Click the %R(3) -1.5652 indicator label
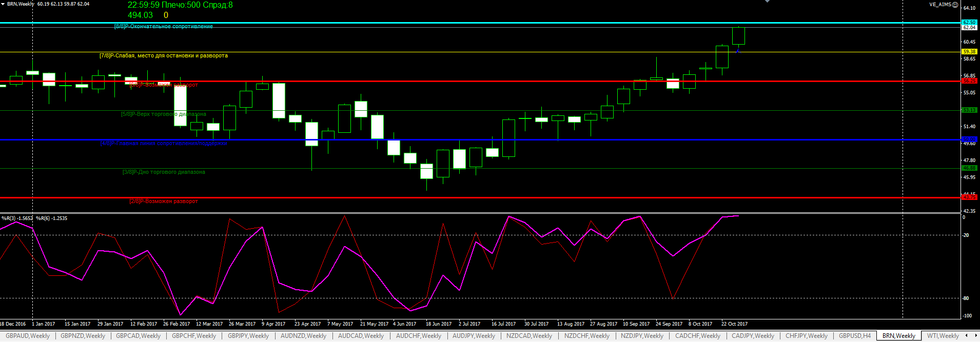980x342 pixels. pos(17,218)
